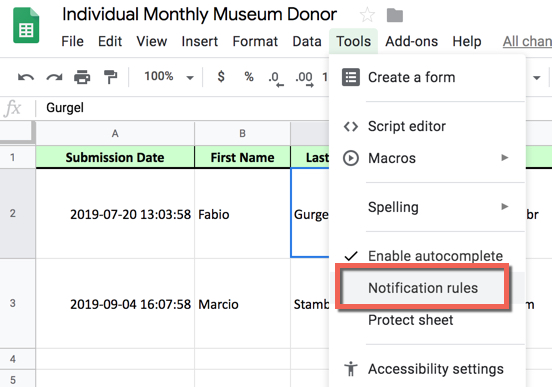Decrease decimal places
The image size is (552, 387).
276,79
